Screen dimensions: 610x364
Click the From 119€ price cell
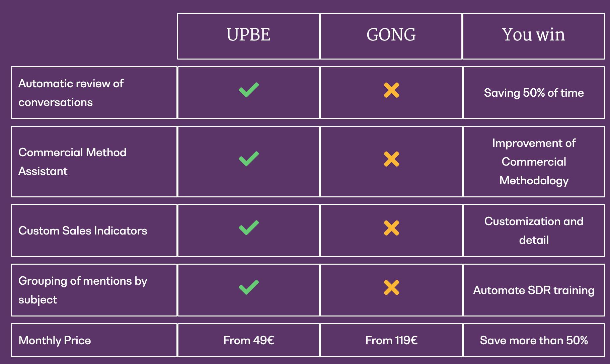(x=391, y=340)
